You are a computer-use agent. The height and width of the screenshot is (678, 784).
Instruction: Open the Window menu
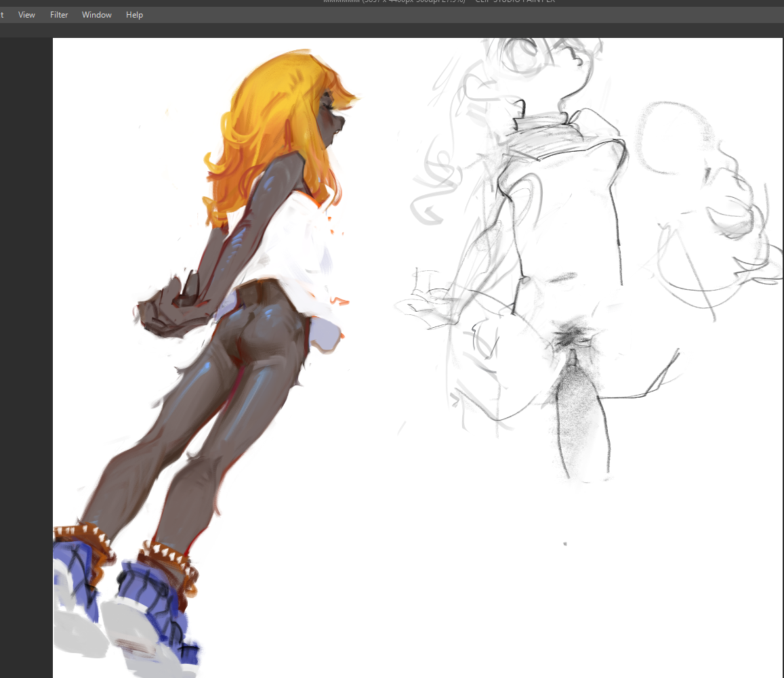click(x=97, y=15)
